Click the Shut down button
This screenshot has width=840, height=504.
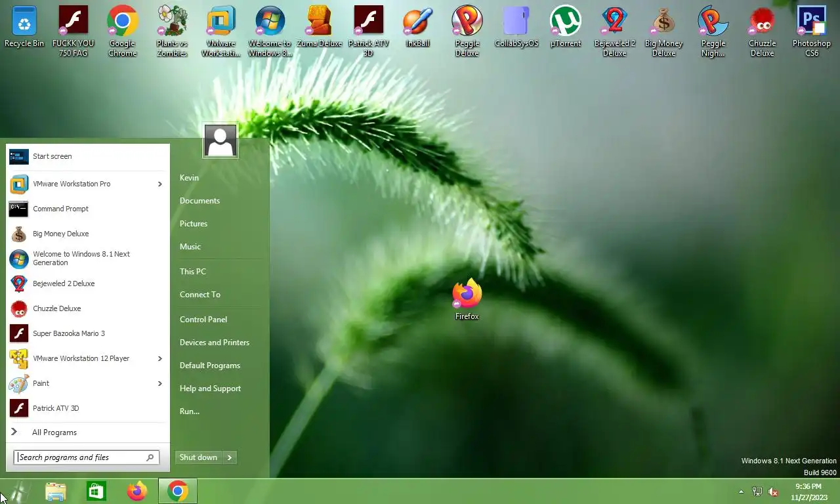coord(198,457)
